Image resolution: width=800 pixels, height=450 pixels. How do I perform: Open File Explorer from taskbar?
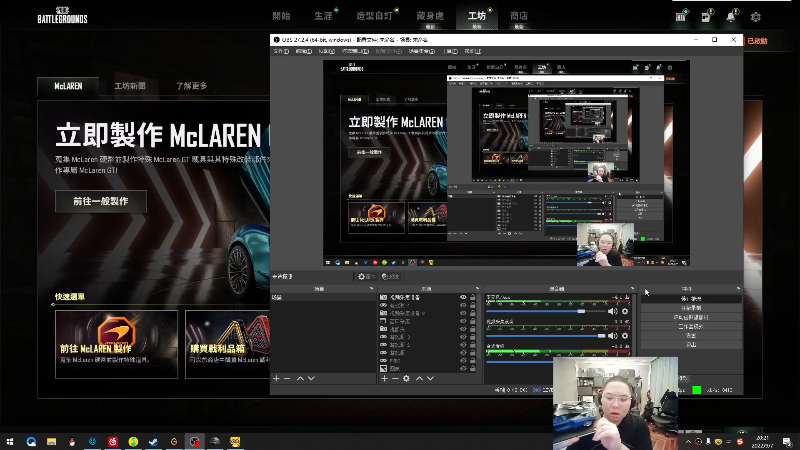[52, 441]
